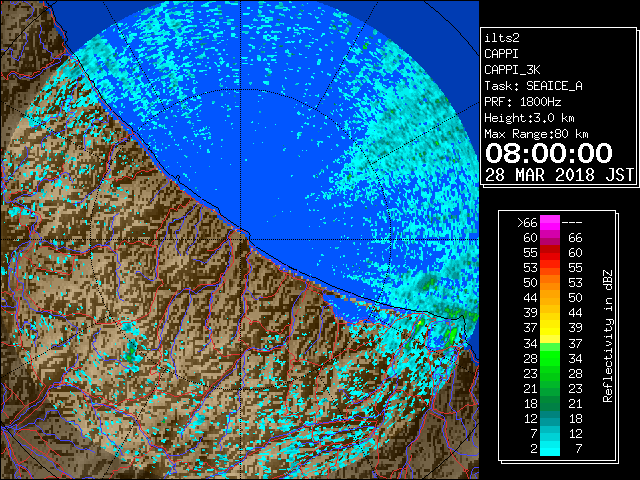Pick the yellow legend band beside '37' and '39'
This screenshot has height=480, width=640.
pyautogui.click(x=550, y=328)
